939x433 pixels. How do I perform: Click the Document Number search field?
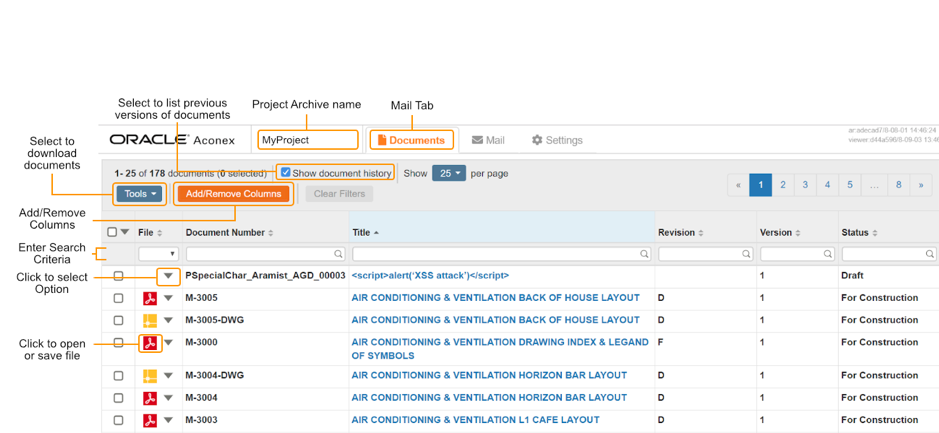point(266,254)
